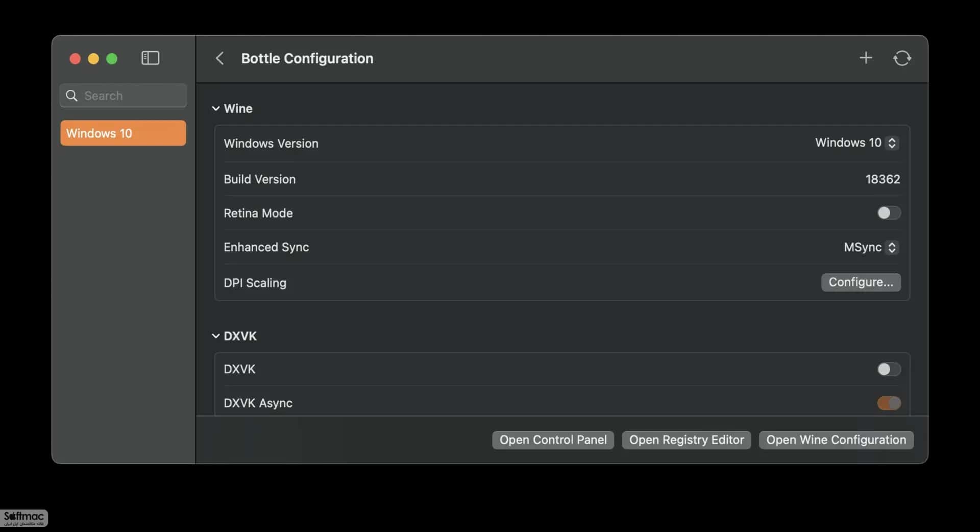Collapse the DXVK section chevron
The width and height of the screenshot is (980, 532).
(x=215, y=336)
